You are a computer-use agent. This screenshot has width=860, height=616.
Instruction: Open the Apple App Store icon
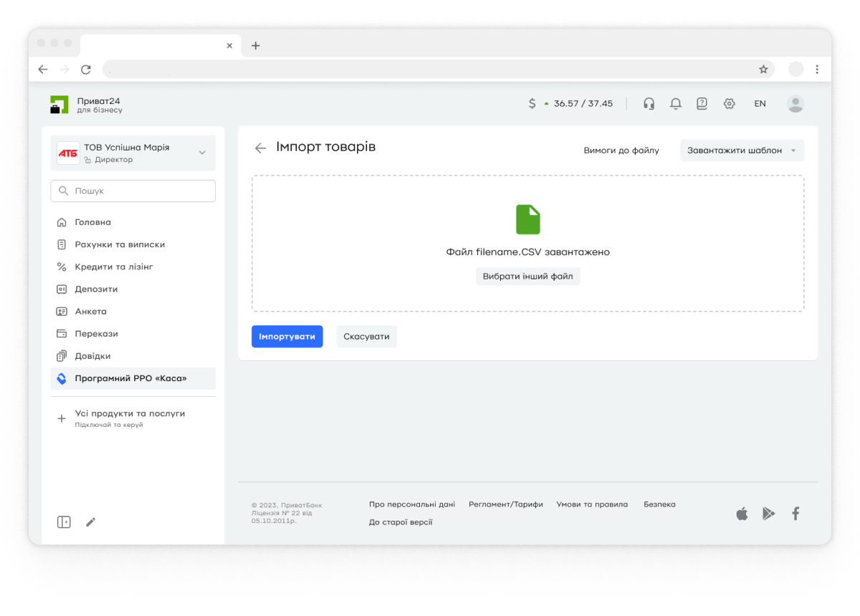[742, 514]
